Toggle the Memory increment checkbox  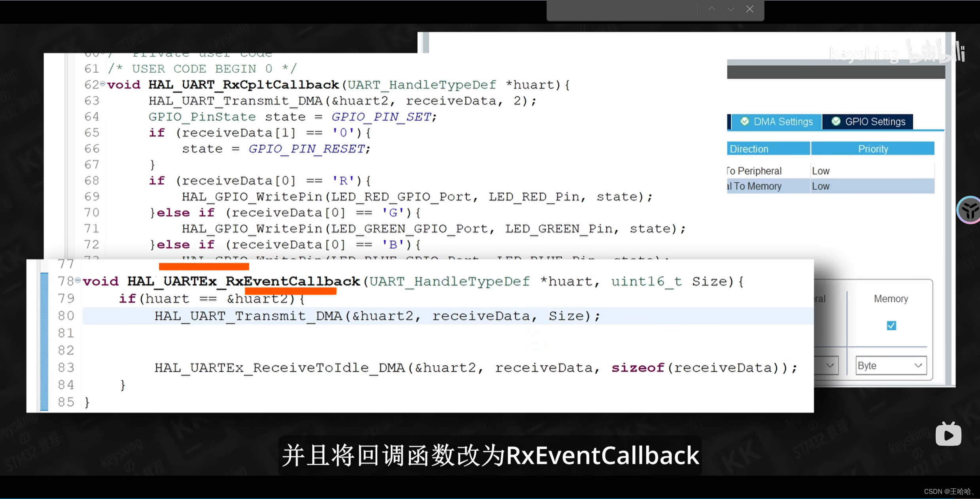[x=891, y=325]
